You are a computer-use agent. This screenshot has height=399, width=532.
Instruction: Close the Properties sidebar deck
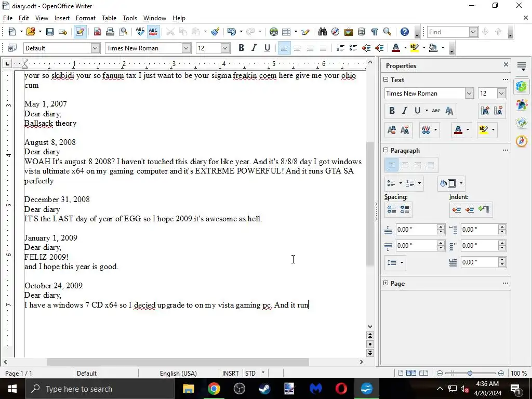[506, 64]
